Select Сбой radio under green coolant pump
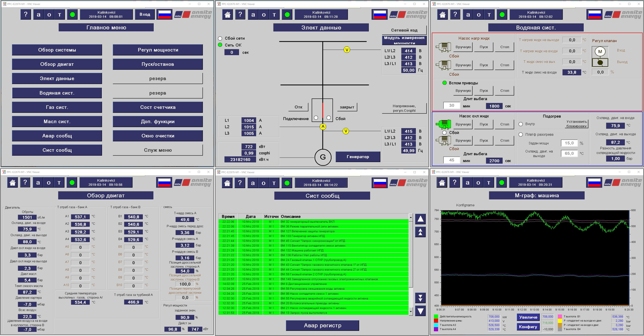 (445, 133)
